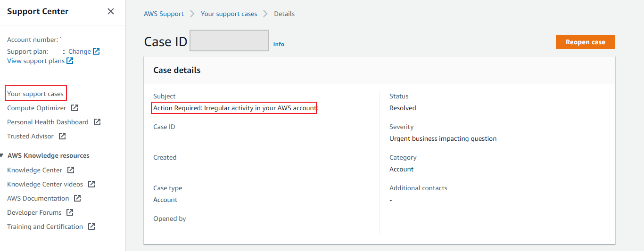This screenshot has width=644, height=251.
Task: Click external-link icon beside AWS Documentation
Action: pyautogui.click(x=77, y=198)
